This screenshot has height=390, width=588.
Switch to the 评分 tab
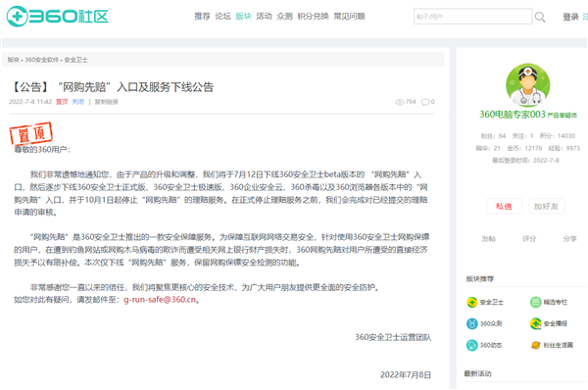point(529,239)
